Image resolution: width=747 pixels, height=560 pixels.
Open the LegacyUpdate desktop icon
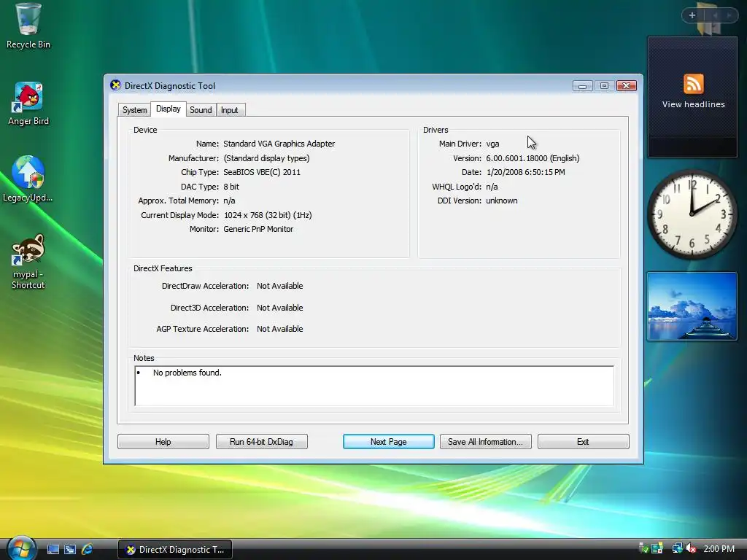(x=28, y=179)
